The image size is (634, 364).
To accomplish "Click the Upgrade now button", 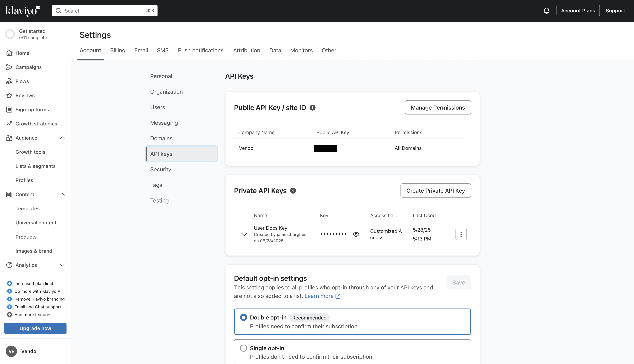I will pyautogui.click(x=35, y=328).
